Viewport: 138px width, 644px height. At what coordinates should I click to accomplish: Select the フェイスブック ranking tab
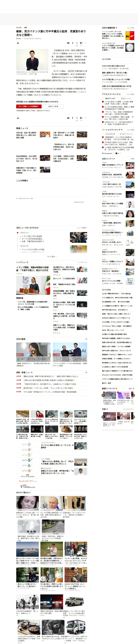110,134
